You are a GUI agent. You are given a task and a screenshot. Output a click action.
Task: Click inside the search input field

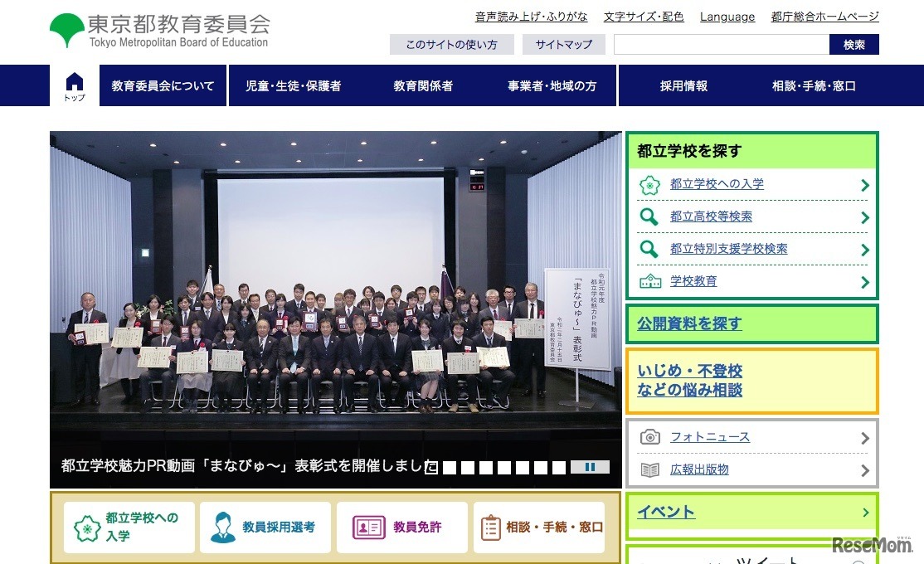pos(720,44)
